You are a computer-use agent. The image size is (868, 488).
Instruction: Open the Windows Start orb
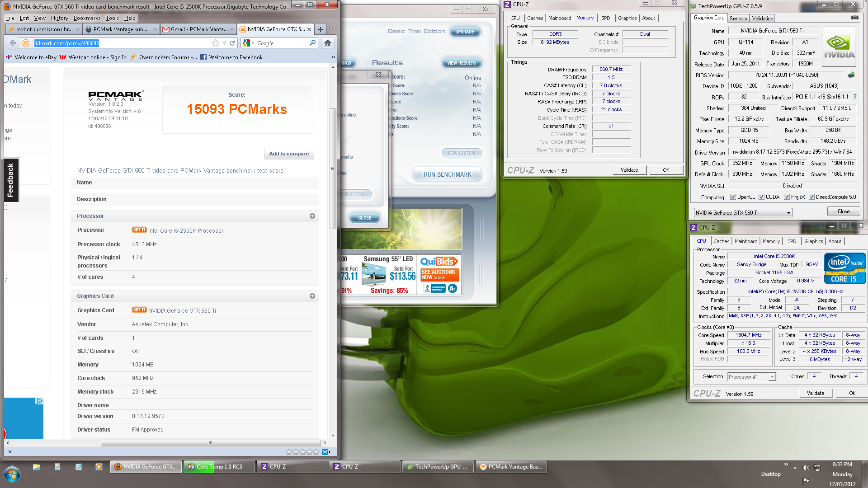12,474
